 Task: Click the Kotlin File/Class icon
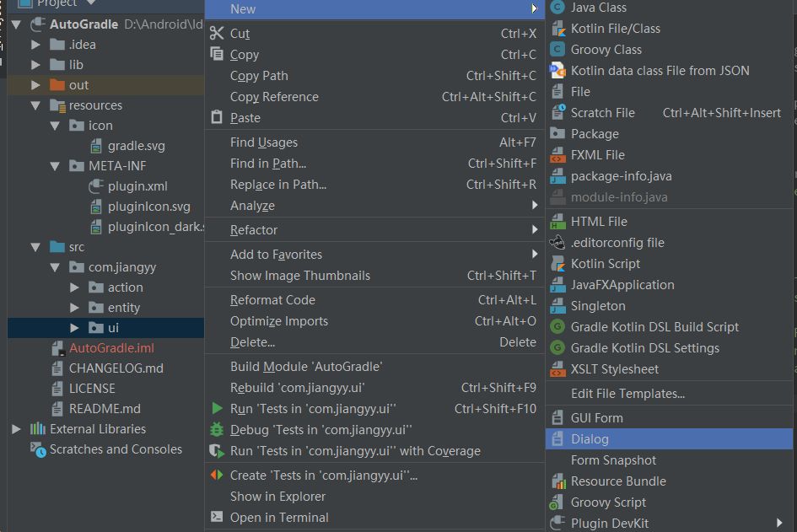point(558,29)
